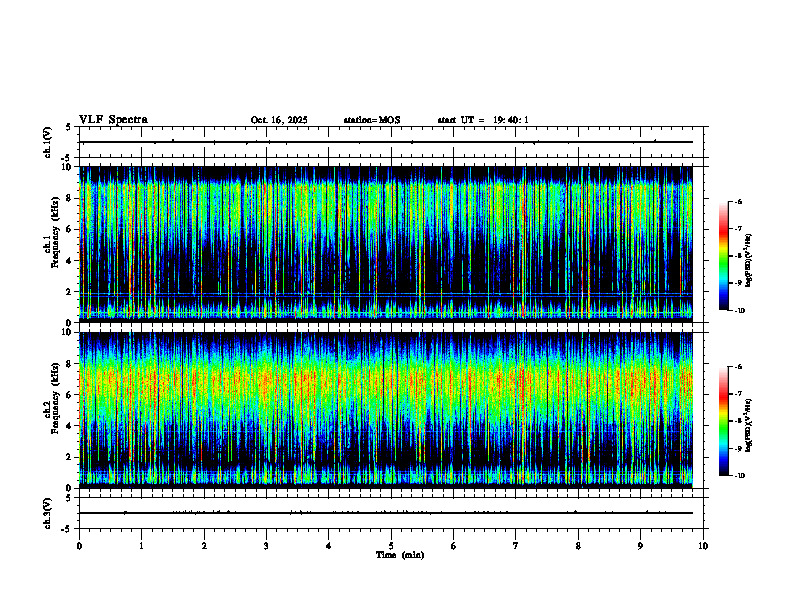Click the "ch.3(V)" axis label
The image size is (792, 612).
click(47, 513)
